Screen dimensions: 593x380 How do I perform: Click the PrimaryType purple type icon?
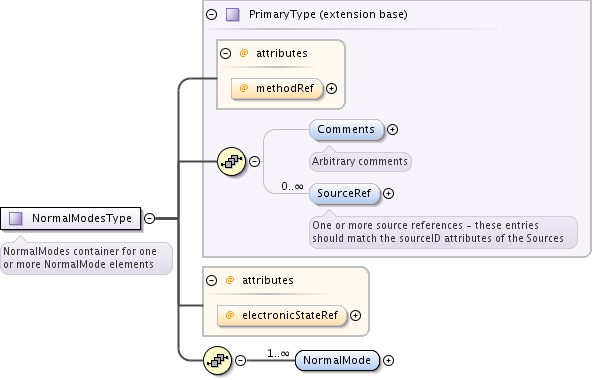click(233, 15)
